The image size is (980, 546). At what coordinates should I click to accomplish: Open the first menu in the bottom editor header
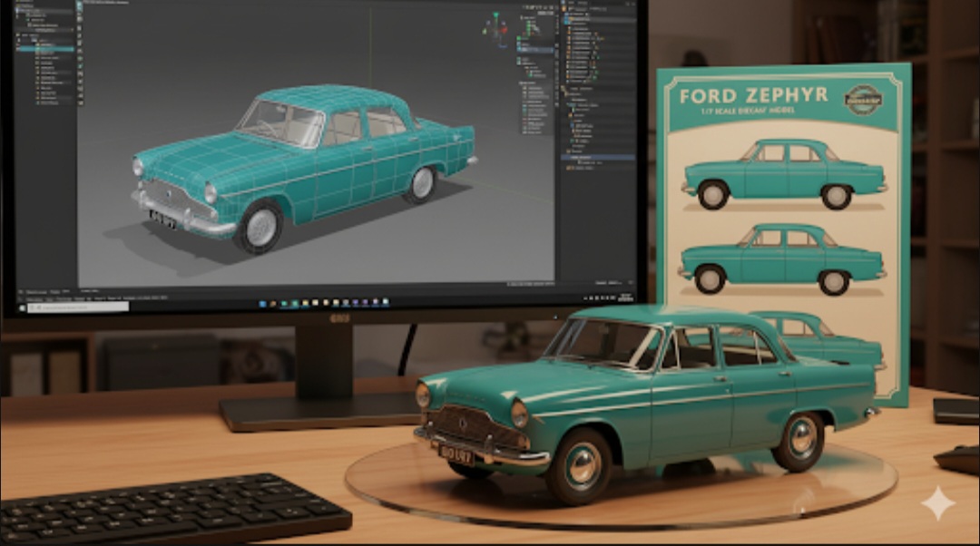pyautogui.click(x=36, y=292)
